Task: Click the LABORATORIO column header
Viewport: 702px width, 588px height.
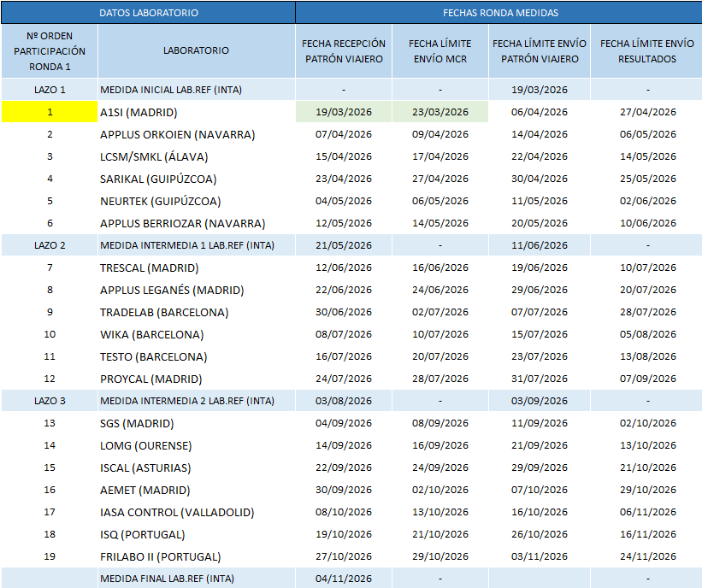Action: [196, 51]
